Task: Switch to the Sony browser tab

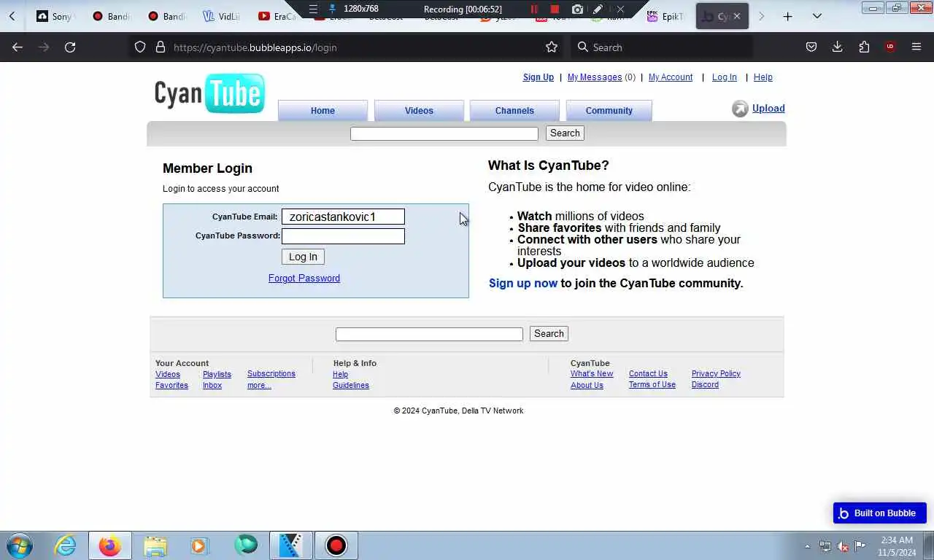Action: 55,16
